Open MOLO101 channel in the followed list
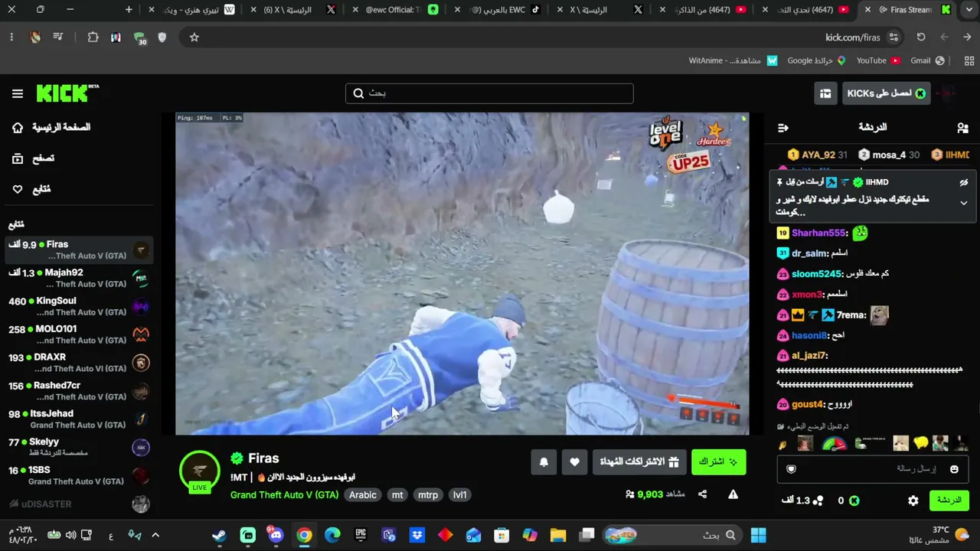Image resolution: width=980 pixels, height=551 pixels. click(x=78, y=334)
